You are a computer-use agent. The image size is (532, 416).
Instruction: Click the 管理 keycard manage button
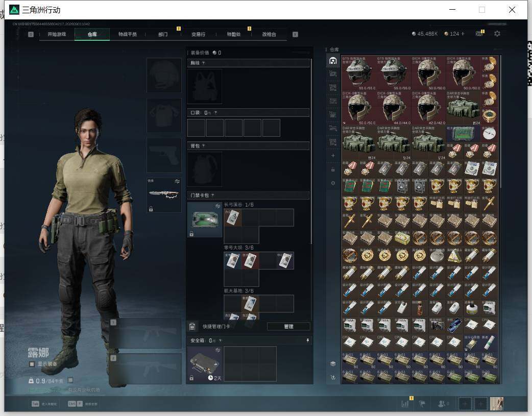288,327
